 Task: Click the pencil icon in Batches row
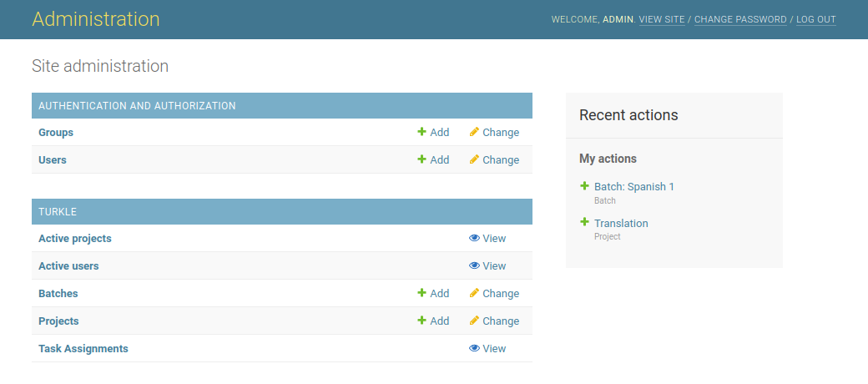tap(474, 293)
